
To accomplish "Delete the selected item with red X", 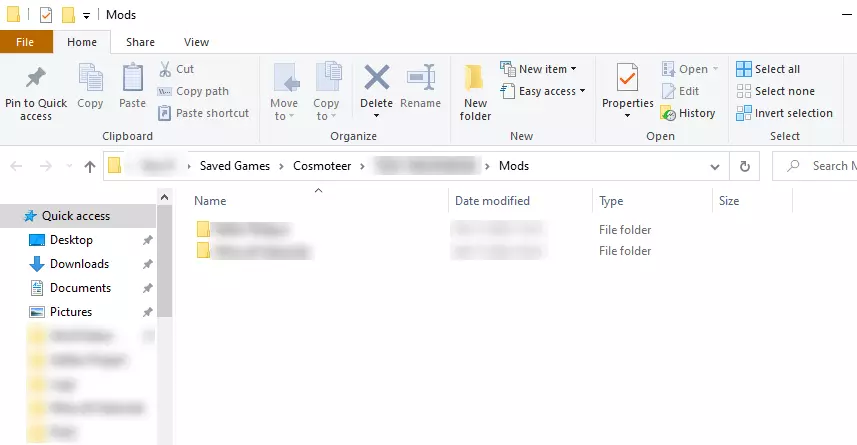I will click(x=377, y=85).
